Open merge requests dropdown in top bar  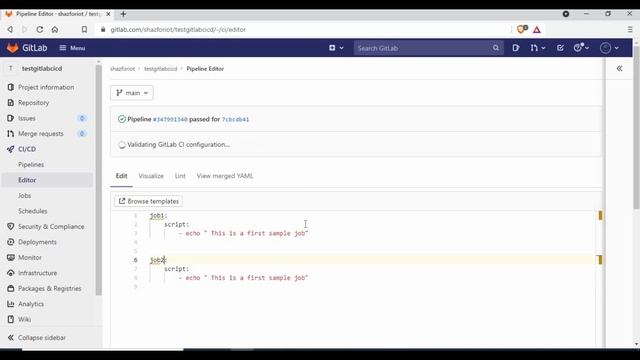pos(538,48)
